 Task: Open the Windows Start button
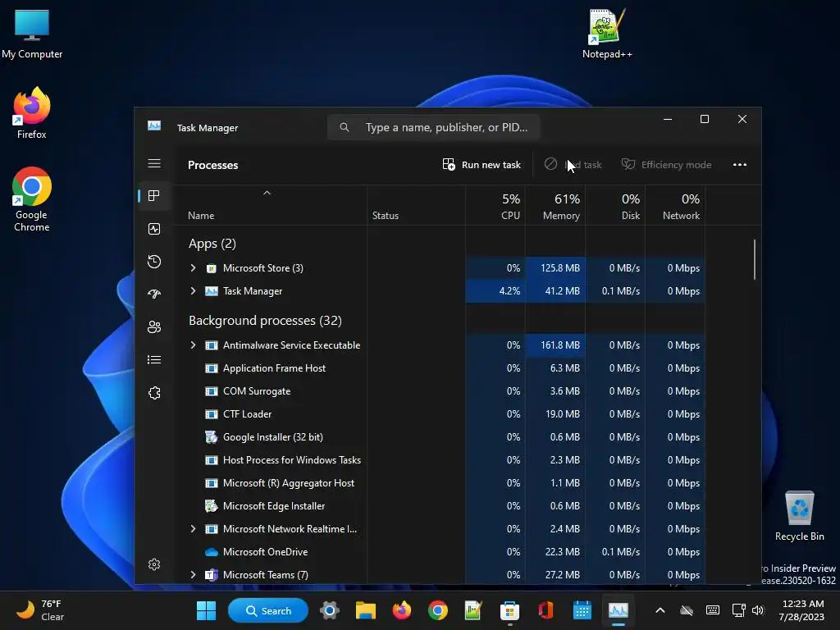click(x=206, y=610)
